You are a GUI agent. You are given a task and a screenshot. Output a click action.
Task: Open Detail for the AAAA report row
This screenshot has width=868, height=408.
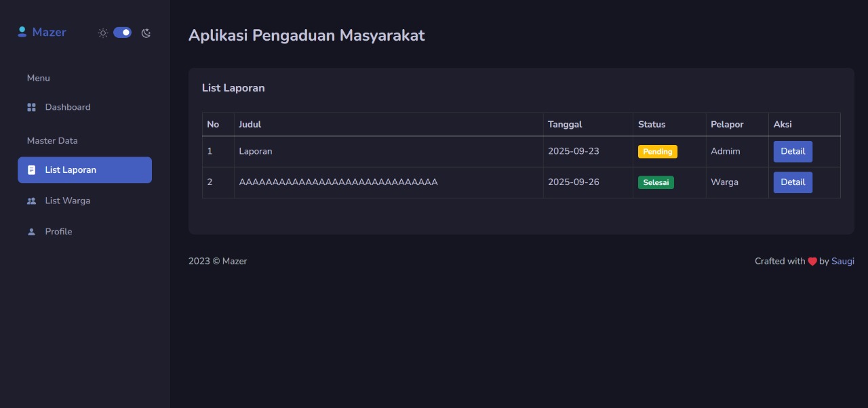[793, 182]
